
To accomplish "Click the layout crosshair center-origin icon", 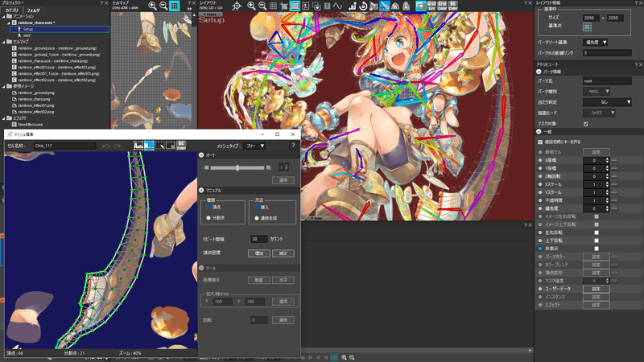I will click(x=237, y=6).
